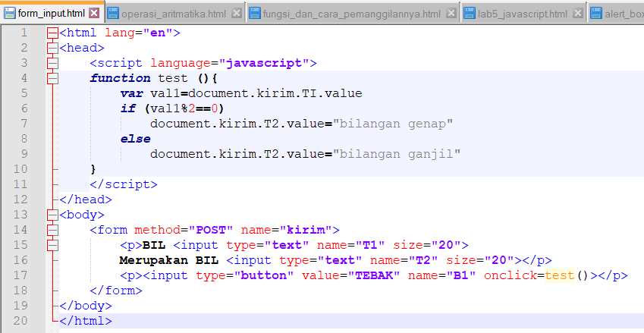Open the lab5_javascript.html tab
This screenshot has height=333, width=644.
[523, 14]
